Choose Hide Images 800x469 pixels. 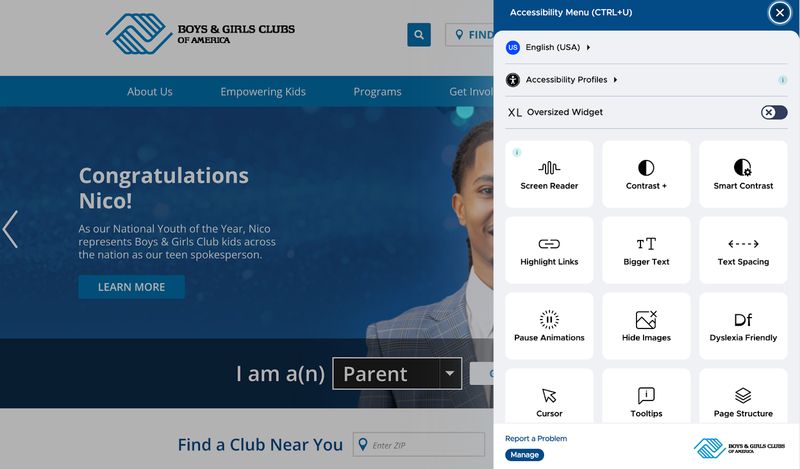pos(646,326)
